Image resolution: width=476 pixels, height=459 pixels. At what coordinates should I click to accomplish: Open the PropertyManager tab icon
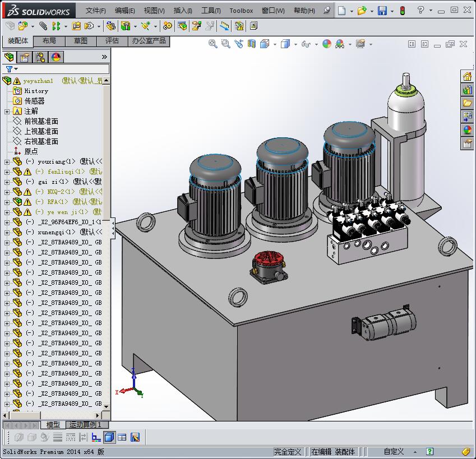pyautogui.click(x=25, y=57)
